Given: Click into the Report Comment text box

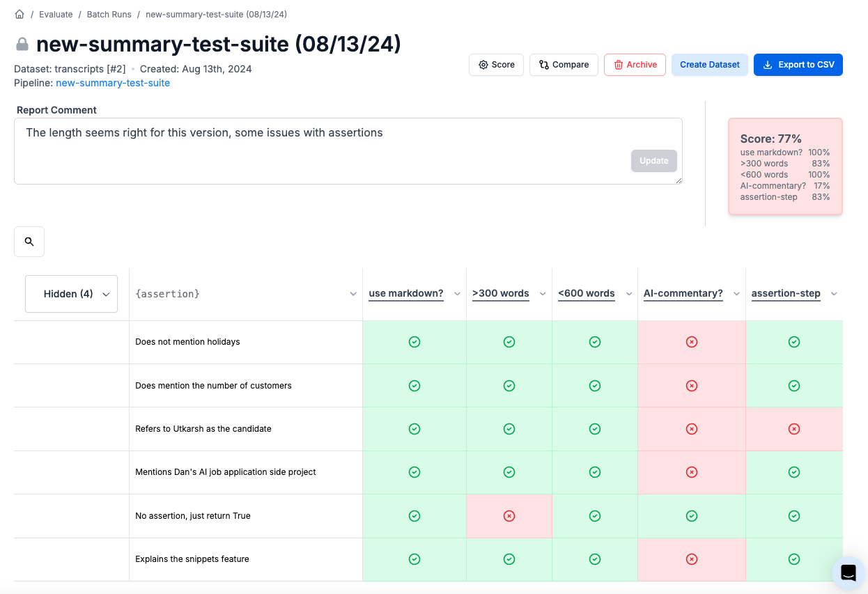Looking at the screenshot, I should tap(348, 151).
